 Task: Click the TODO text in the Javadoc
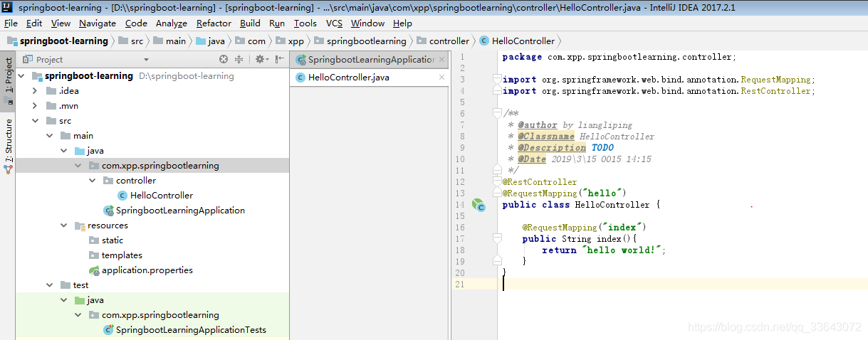[x=602, y=148]
